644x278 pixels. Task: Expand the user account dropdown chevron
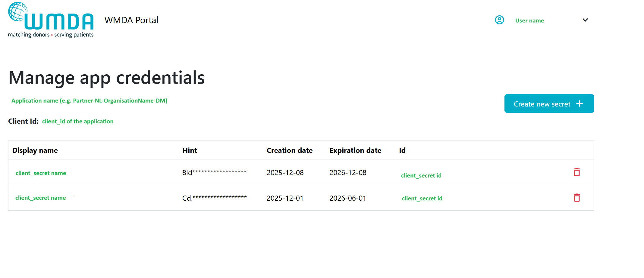point(585,20)
